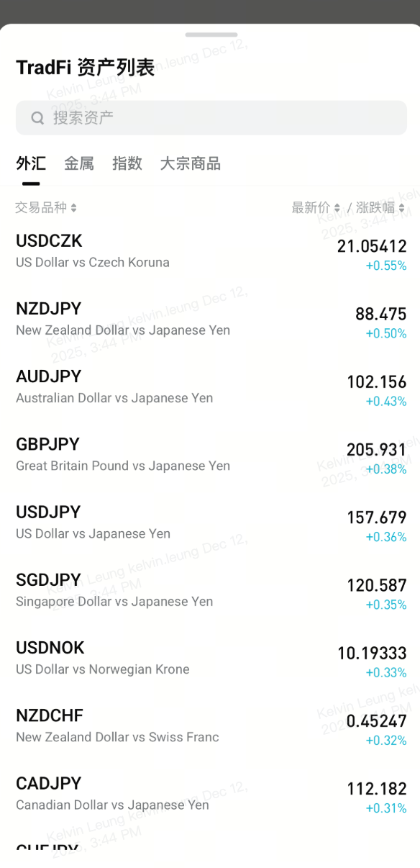Image resolution: width=420 pixels, height=868 pixels.
Task: Select the NZDJPY currency pair
Action: [x=210, y=320]
